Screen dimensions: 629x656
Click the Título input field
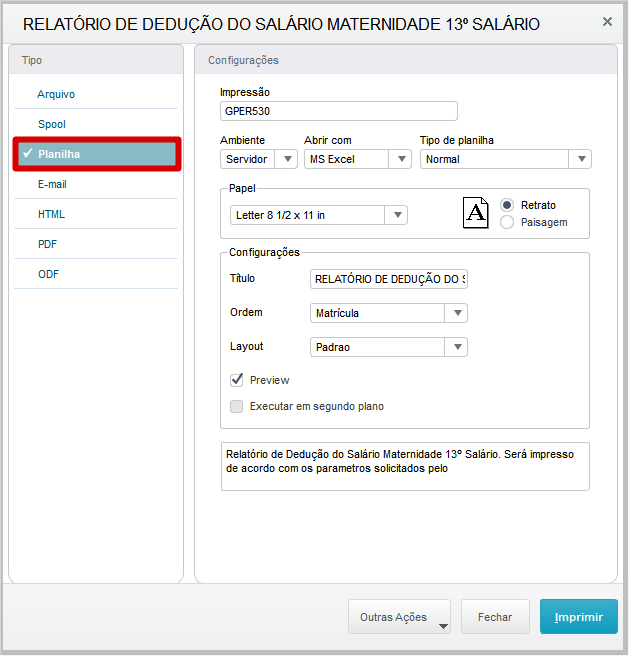click(x=389, y=279)
